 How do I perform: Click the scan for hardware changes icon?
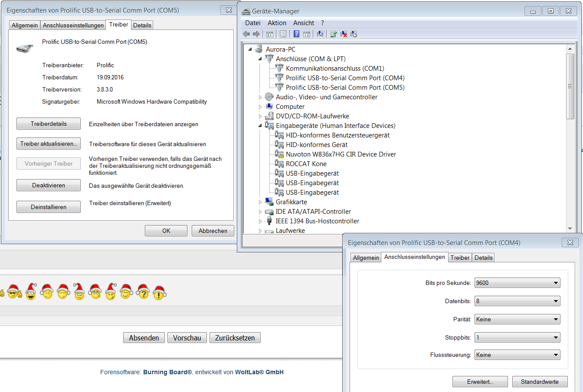[x=320, y=34]
